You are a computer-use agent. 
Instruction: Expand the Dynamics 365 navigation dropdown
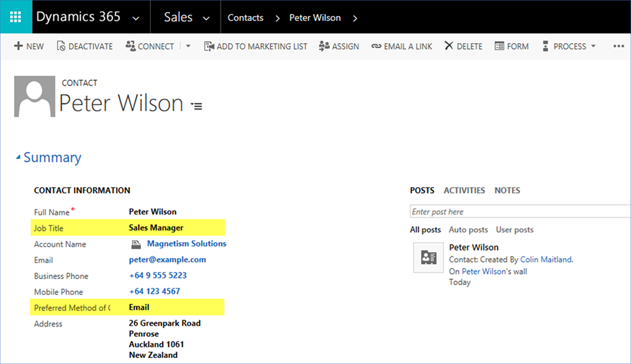(136, 18)
